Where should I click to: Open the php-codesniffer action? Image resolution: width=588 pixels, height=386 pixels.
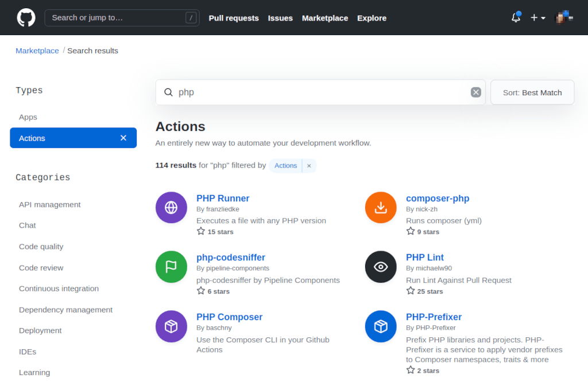231,257
